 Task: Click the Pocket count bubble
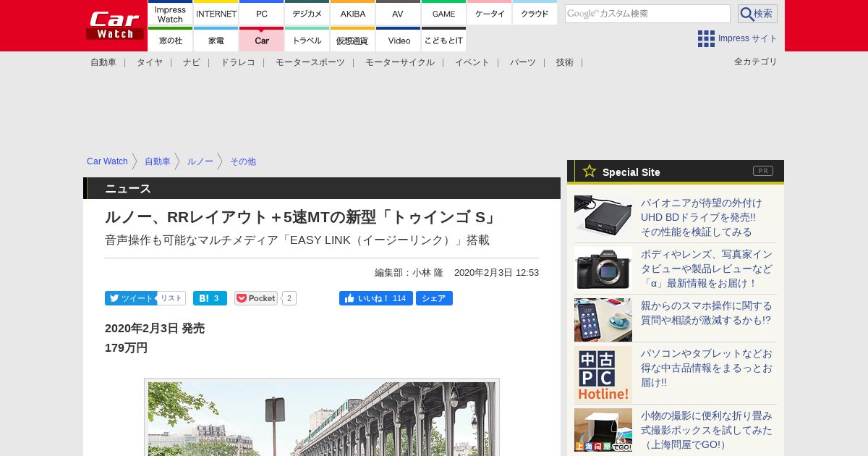point(289,298)
